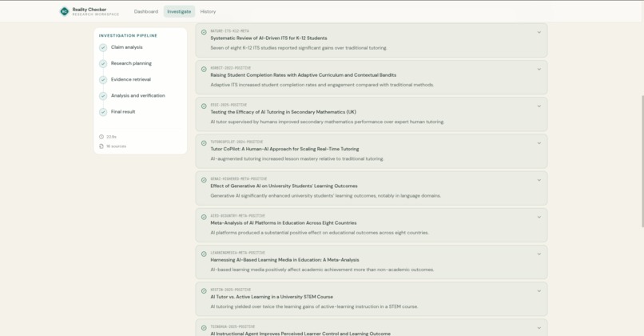
Task: Click the check icon beside Evidence retrieval
Action: [103, 80]
